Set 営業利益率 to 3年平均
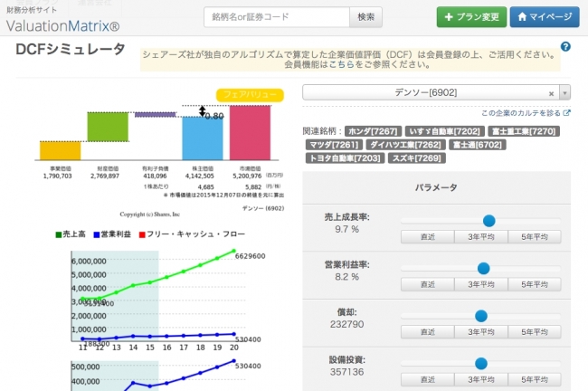 (x=481, y=284)
